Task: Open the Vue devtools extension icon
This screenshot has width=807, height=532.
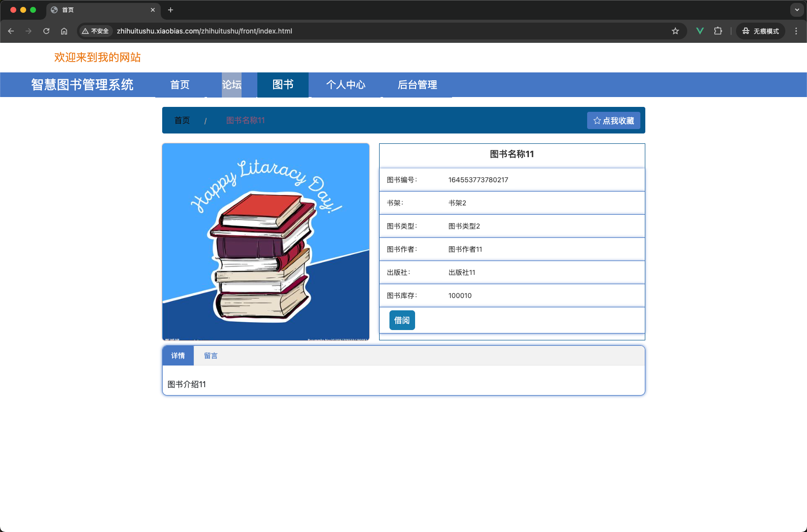Action: click(x=700, y=31)
